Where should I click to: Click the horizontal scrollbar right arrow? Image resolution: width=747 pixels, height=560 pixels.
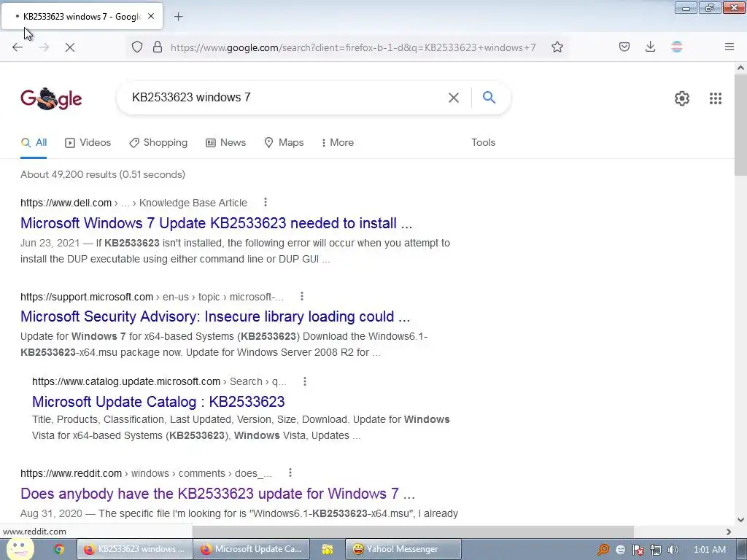tap(729, 532)
